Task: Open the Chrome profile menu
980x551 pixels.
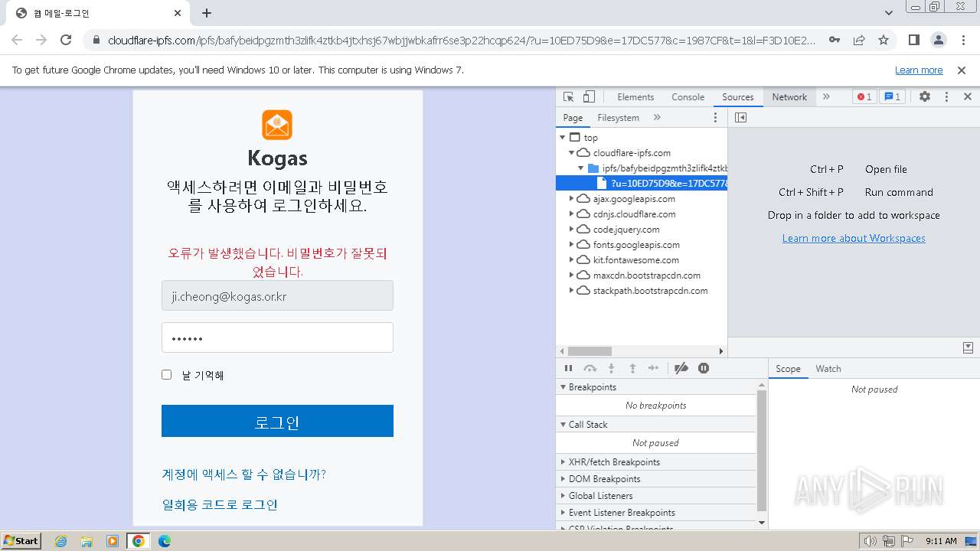Action: pos(939,40)
